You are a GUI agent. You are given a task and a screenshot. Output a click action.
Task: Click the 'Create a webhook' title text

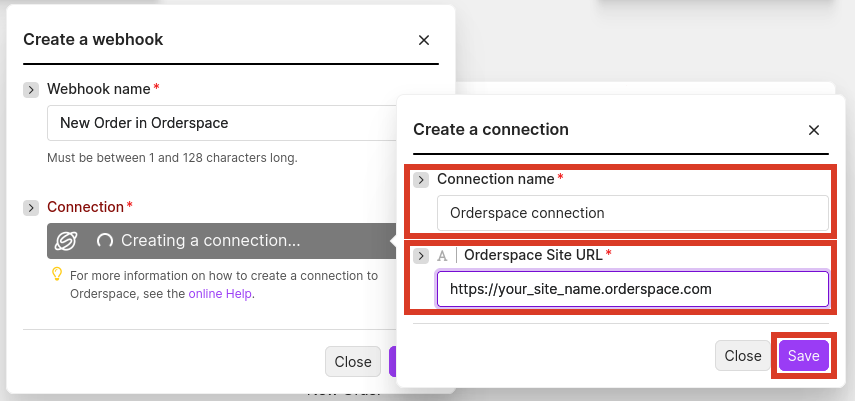click(x=93, y=39)
